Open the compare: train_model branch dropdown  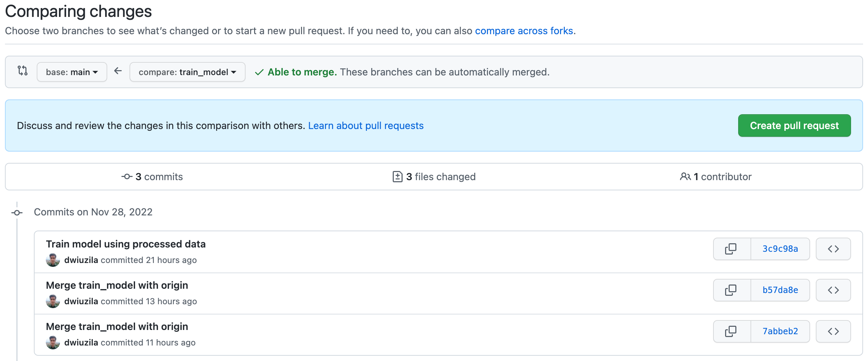pos(187,72)
